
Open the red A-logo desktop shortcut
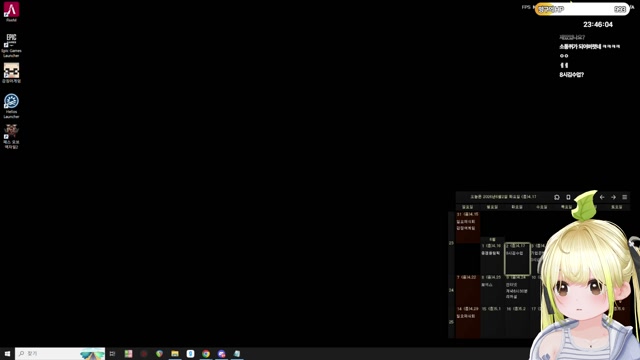11,11
